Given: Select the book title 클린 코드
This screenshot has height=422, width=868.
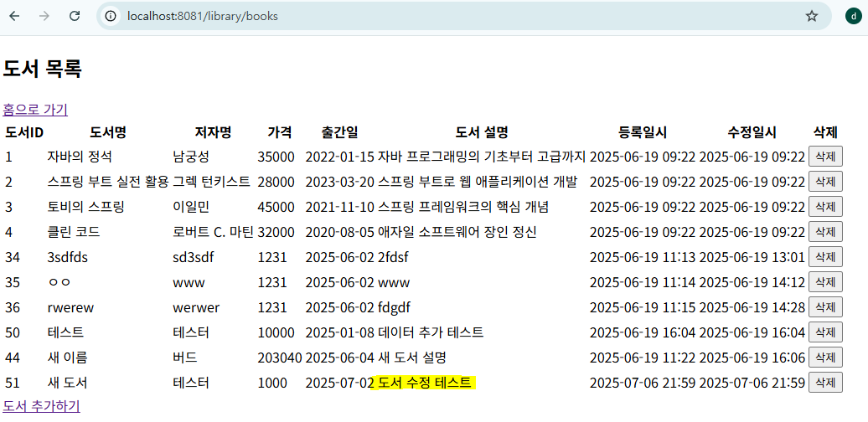Looking at the screenshot, I should coord(74,232).
